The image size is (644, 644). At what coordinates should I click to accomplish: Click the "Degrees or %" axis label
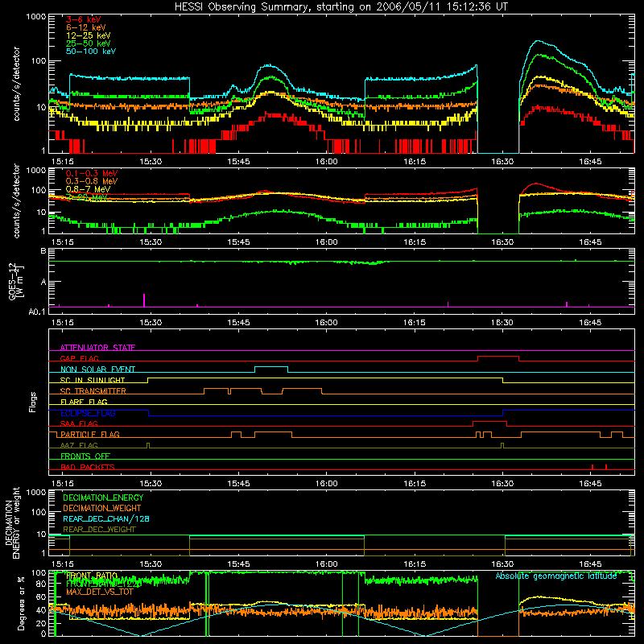tap(22, 603)
